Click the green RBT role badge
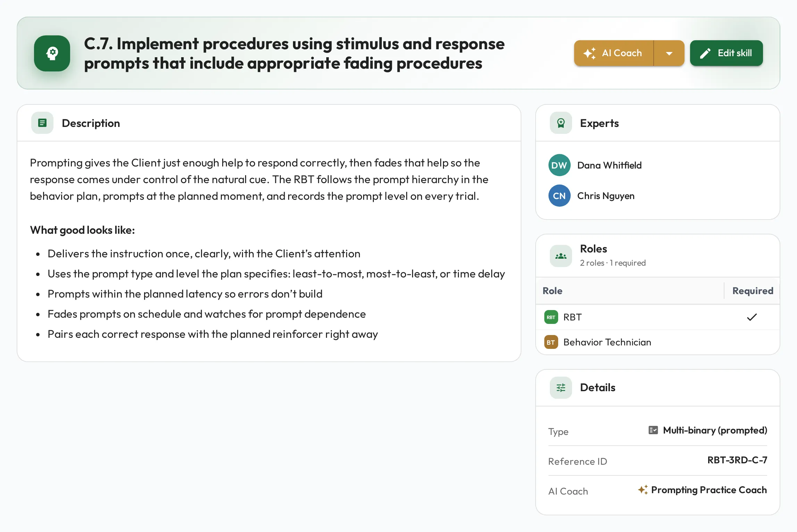The image size is (797, 532). 551,317
